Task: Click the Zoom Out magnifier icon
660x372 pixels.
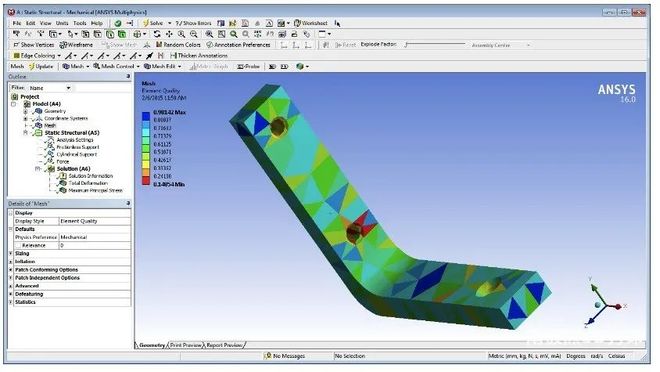Action: (x=194, y=34)
